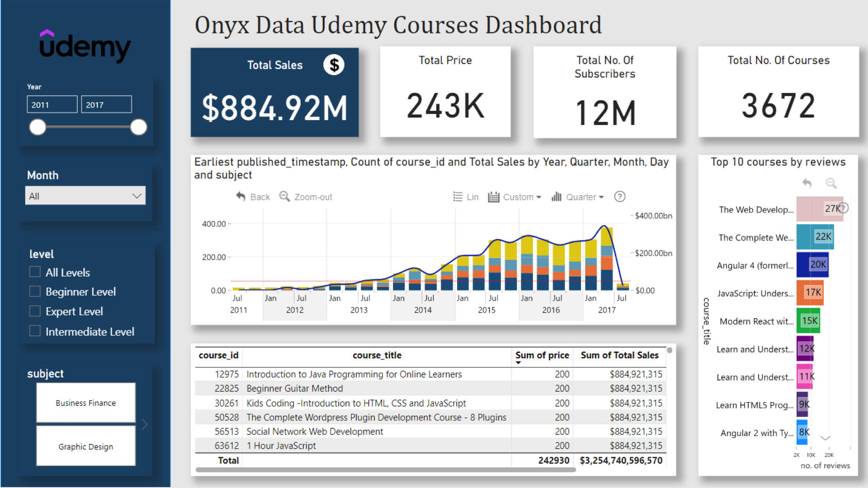Tick the All Levels checkbox
The width and height of the screenshot is (868, 488).
[x=35, y=272]
